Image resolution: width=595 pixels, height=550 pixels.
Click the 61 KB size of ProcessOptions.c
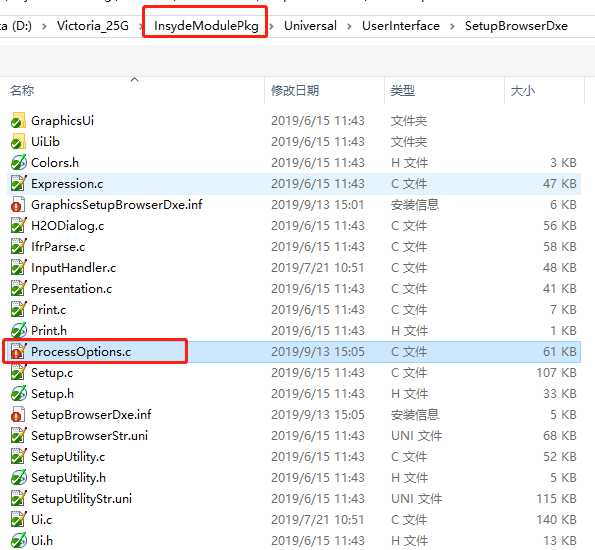pyautogui.click(x=559, y=351)
